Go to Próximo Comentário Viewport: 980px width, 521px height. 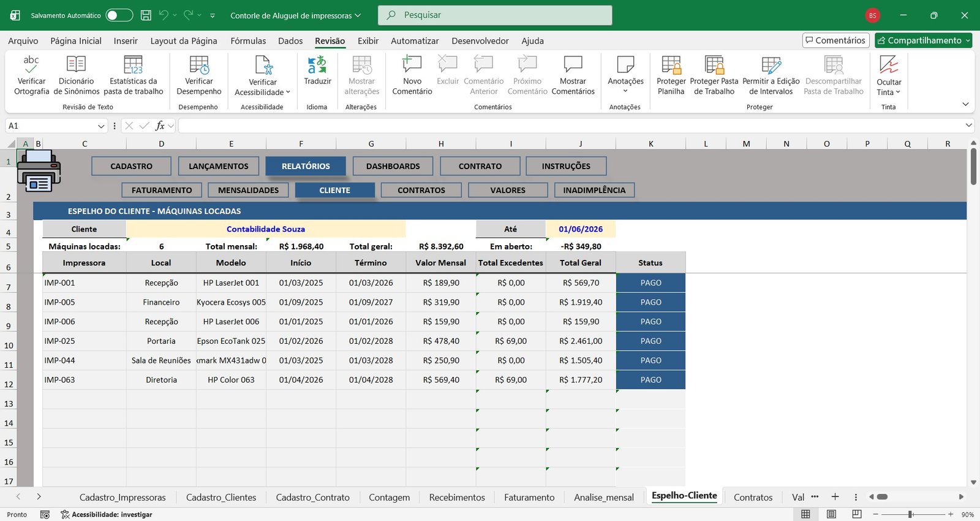tap(527, 75)
